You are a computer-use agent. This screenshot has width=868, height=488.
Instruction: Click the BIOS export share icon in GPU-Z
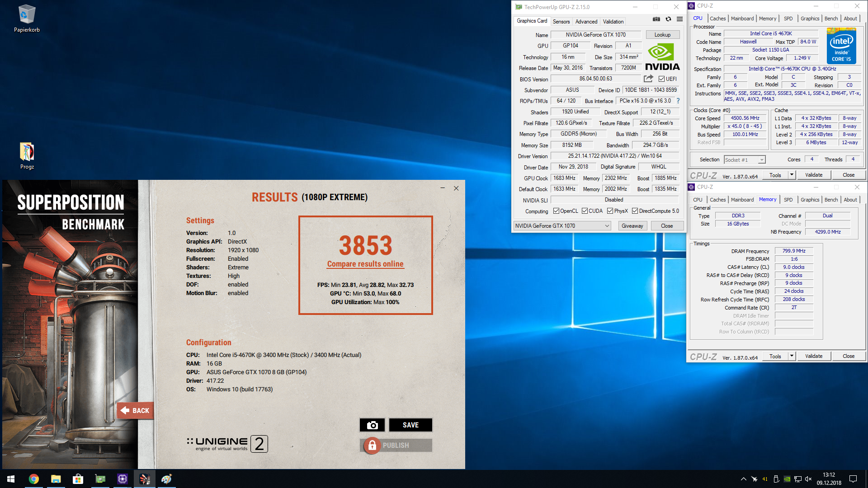(648, 79)
